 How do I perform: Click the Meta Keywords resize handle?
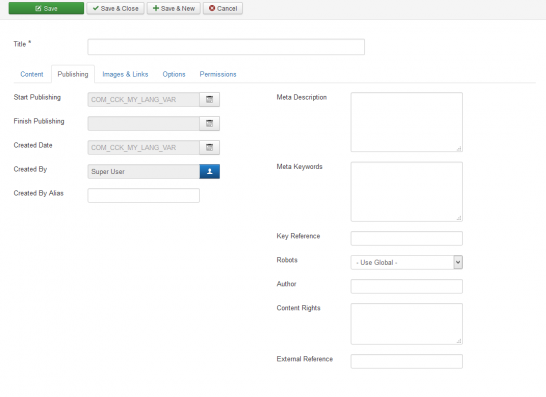click(x=459, y=218)
